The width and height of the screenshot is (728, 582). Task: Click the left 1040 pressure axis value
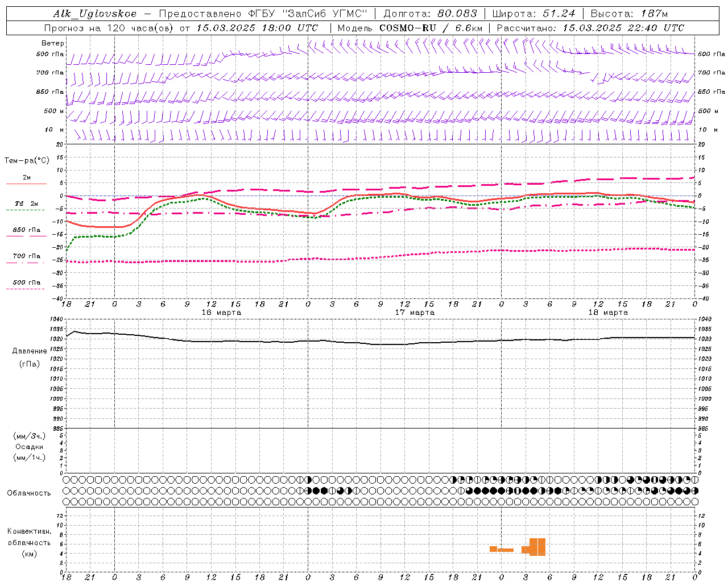57,319
